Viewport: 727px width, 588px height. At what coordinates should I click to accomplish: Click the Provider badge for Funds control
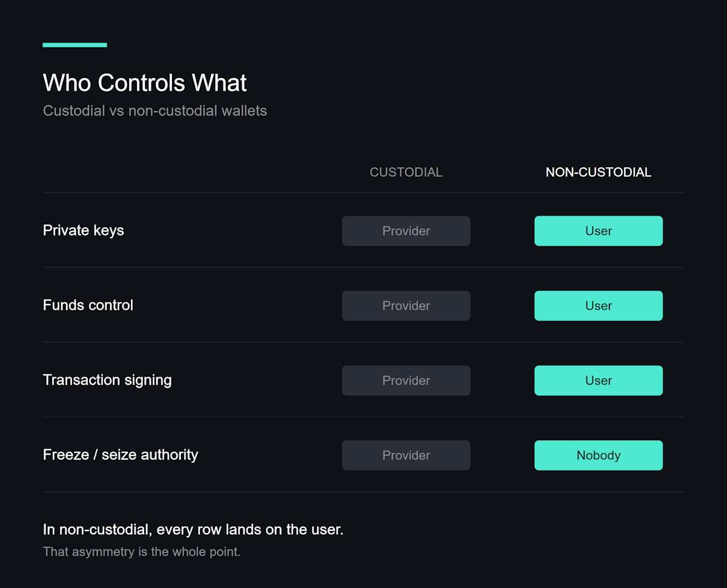coord(406,306)
